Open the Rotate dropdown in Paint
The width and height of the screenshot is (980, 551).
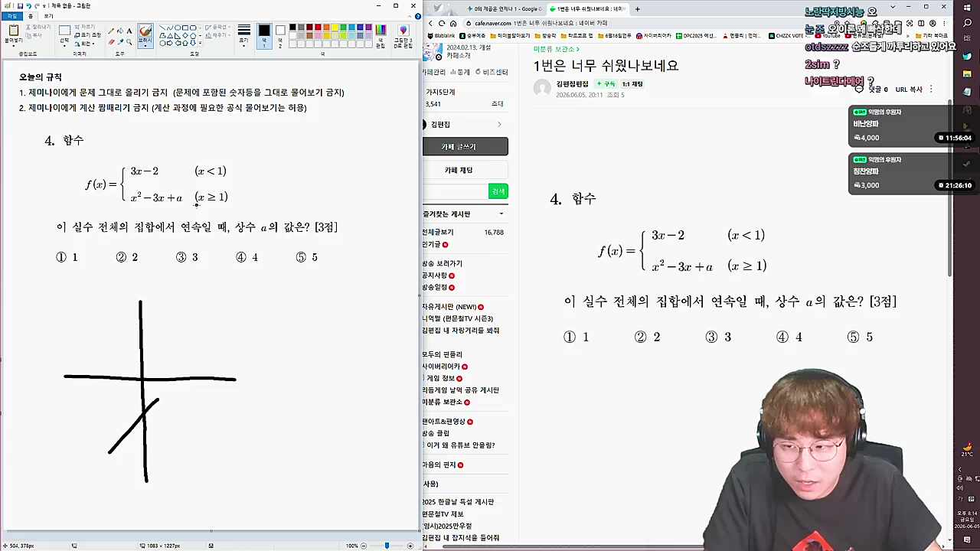(x=87, y=44)
